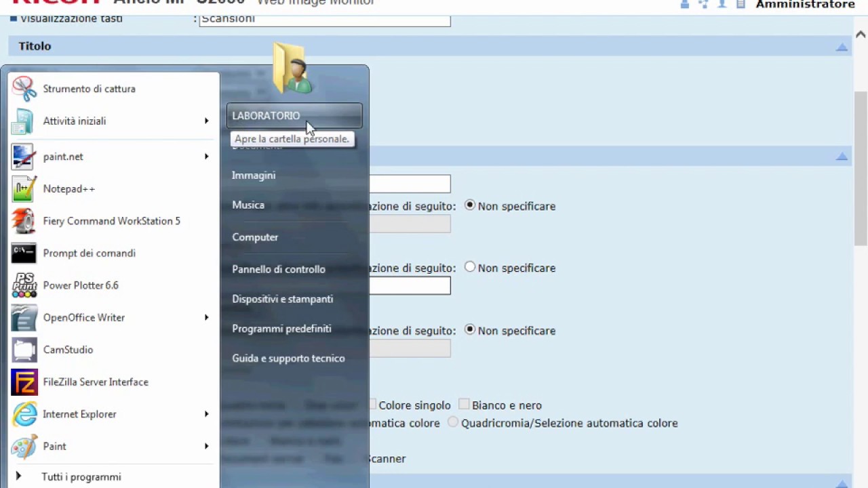Image resolution: width=868 pixels, height=488 pixels.
Task: Open Dispositivi e stampanti
Action: click(x=283, y=299)
